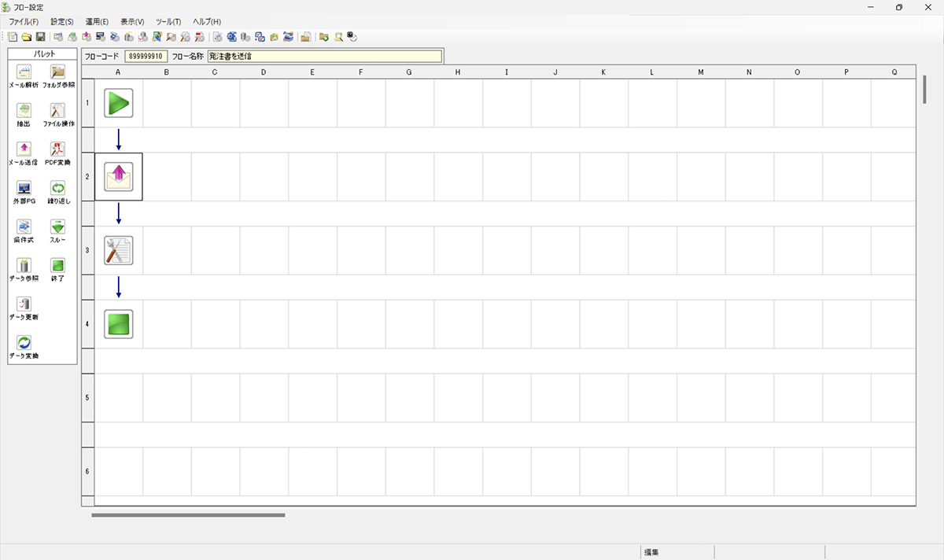Open the 運用(E) menu
Screen dimensions: 944x560
click(x=97, y=21)
